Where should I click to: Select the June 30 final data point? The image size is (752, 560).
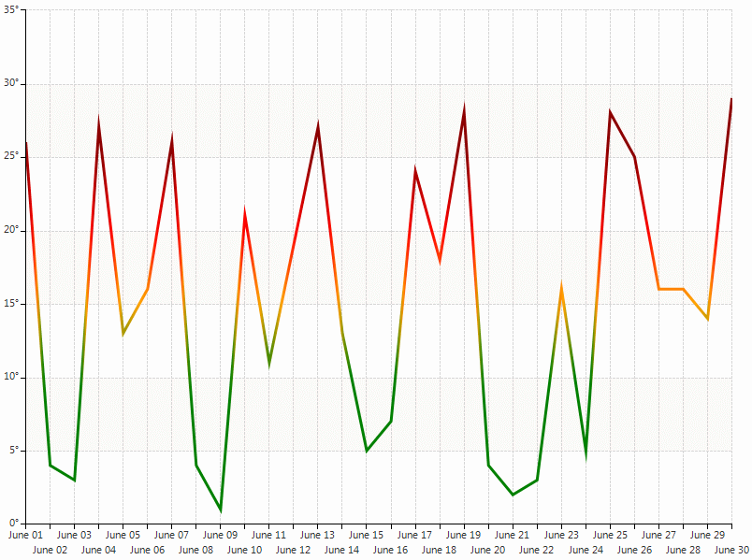pyautogui.click(x=731, y=98)
